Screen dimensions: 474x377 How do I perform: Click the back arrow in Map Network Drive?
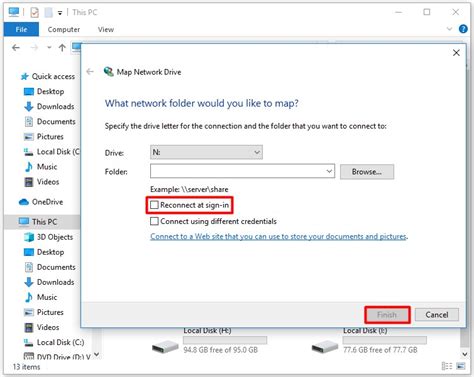(90, 72)
